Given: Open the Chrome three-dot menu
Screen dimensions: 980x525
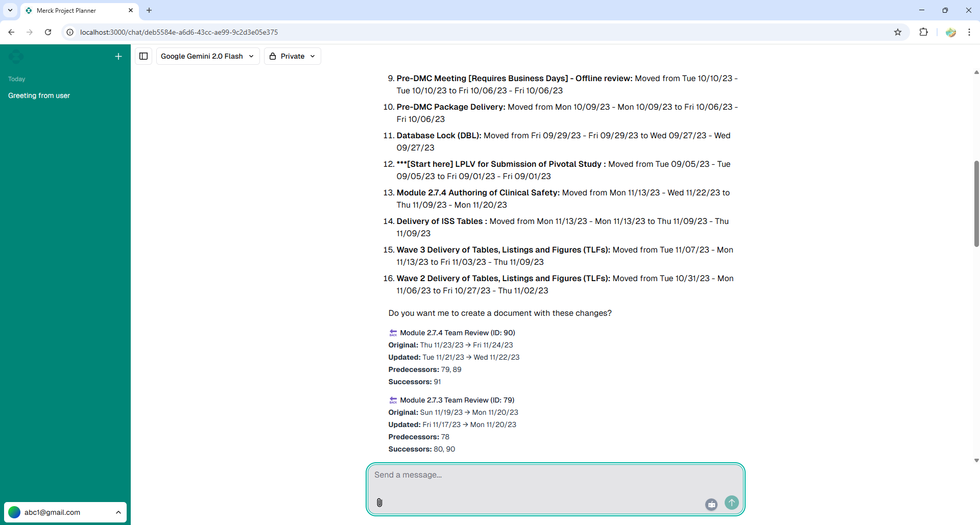Looking at the screenshot, I should pyautogui.click(x=969, y=32).
